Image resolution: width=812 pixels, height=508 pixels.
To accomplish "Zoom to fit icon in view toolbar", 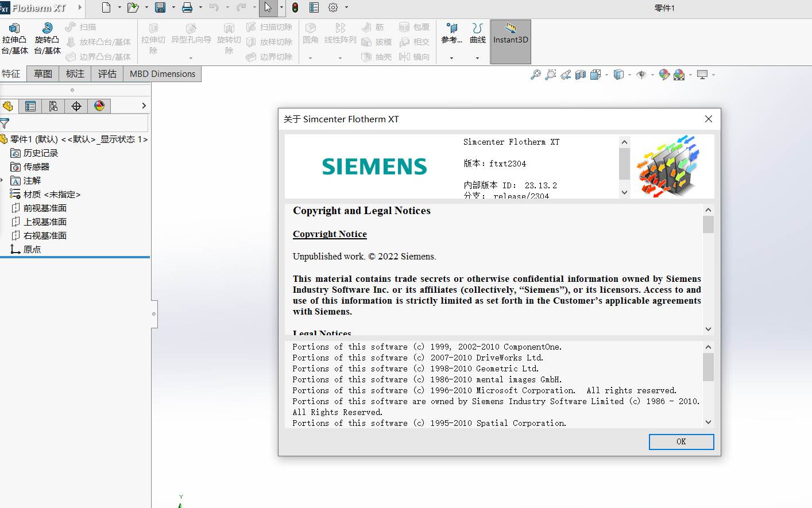I will [x=535, y=75].
